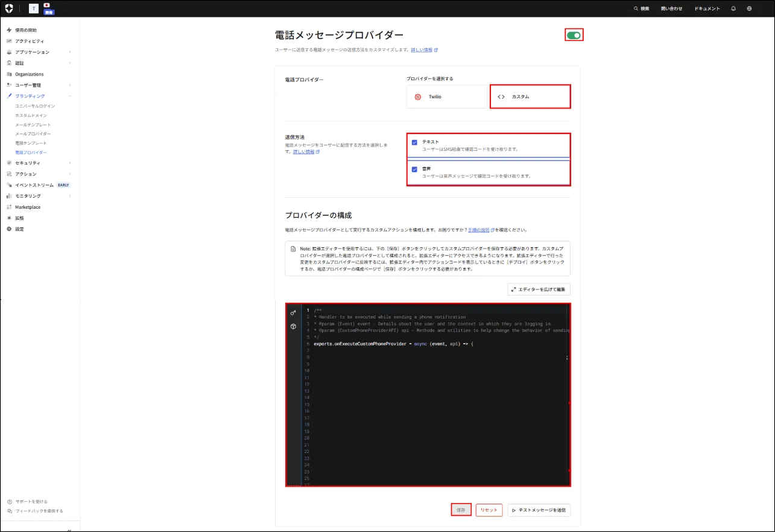
Task: Click the Auth0 shield logo
Action: coord(9,8)
